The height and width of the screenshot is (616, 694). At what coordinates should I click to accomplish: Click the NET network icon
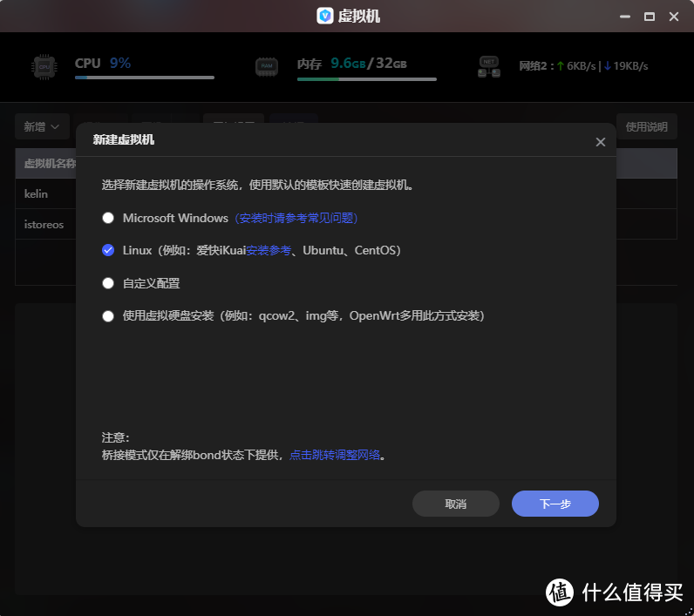[489, 67]
